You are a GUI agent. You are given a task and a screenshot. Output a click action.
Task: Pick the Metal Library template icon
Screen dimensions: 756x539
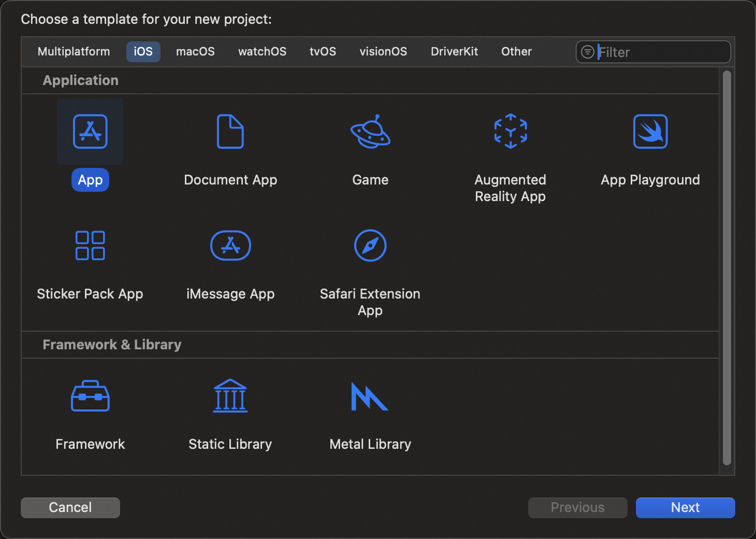point(370,396)
